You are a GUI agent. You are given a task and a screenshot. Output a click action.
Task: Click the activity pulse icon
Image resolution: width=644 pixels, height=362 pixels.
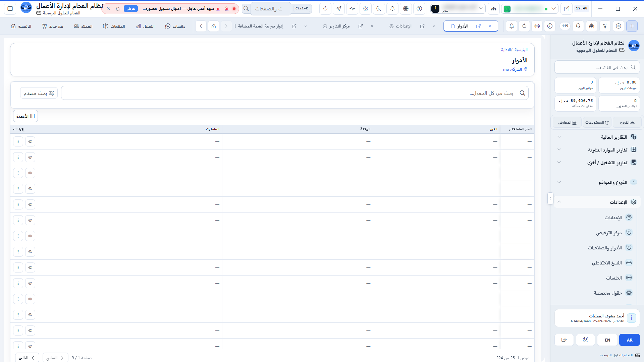(352, 9)
